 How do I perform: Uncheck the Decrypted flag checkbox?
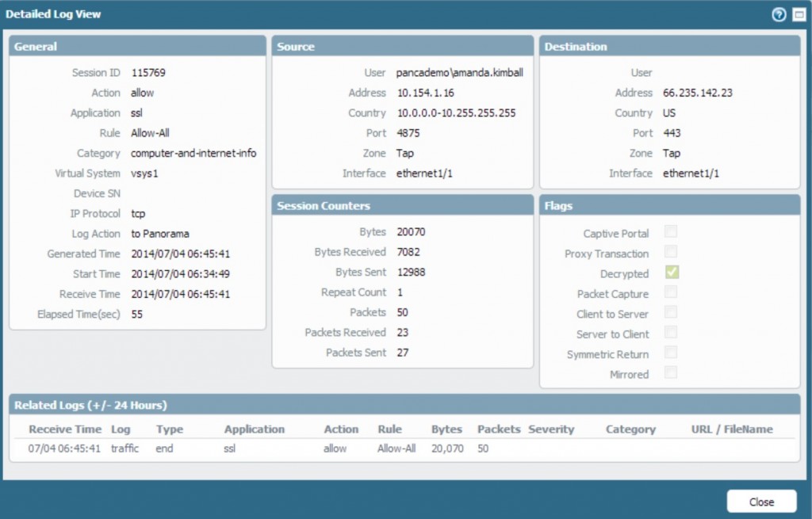(671, 273)
